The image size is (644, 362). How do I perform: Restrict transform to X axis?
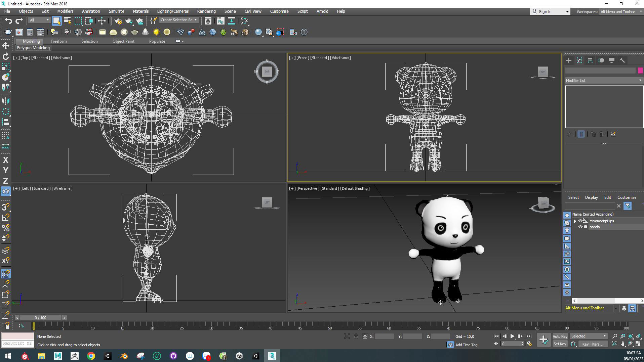pos(6,160)
